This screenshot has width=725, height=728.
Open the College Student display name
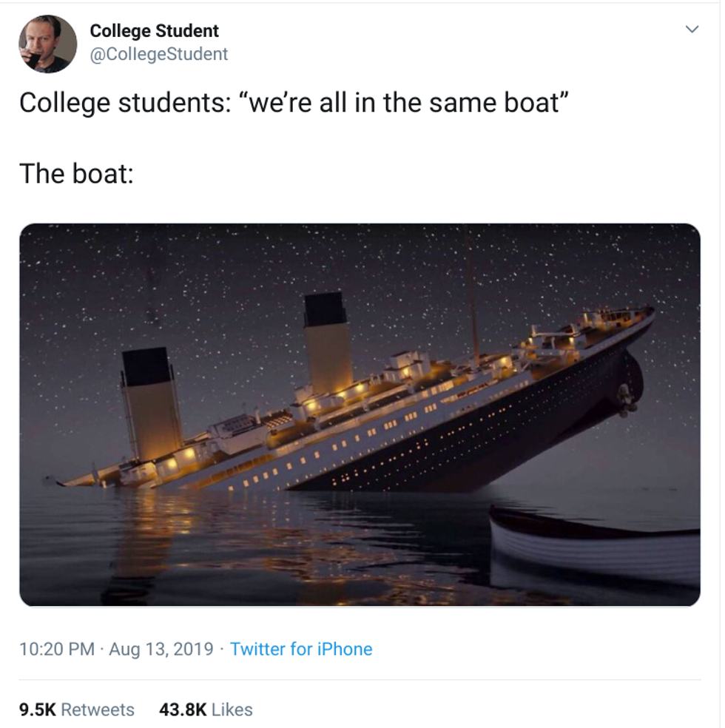click(x=154, y=31)
